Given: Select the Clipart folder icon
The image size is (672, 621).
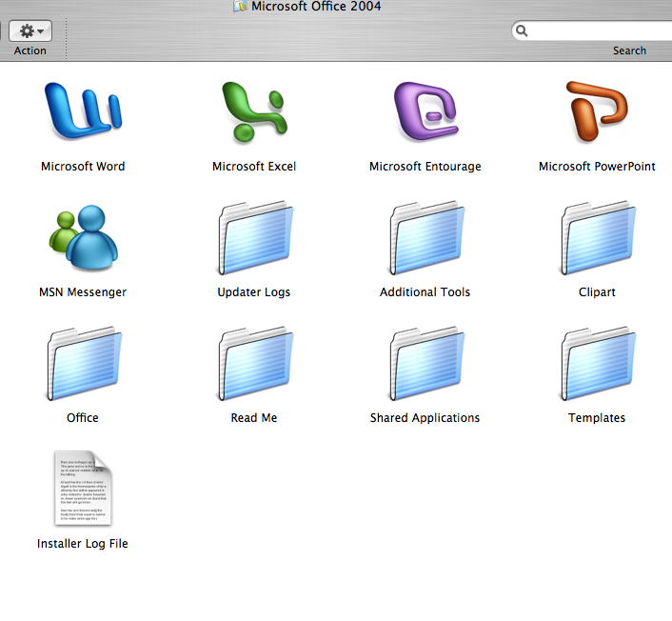Looking at the screenshot, I should (599, 237).
